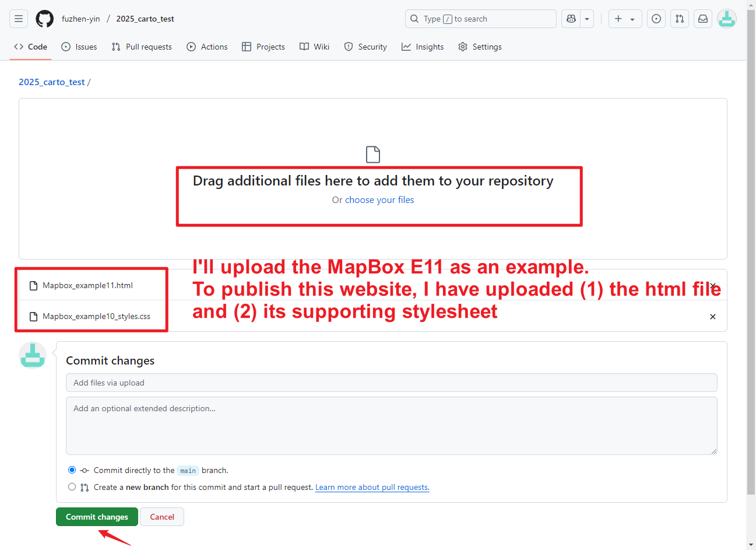Select 'Create a new branch' radio option
This screenshot has width=756, height=550.
pos(72,486)
